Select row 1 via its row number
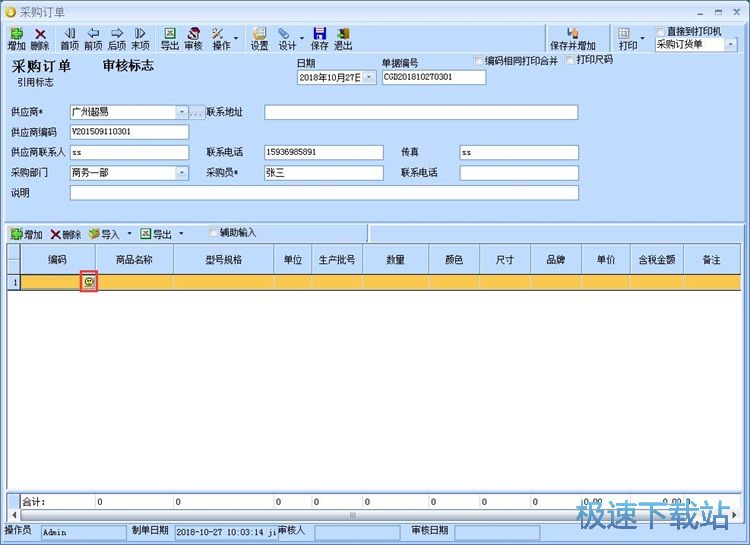The height and width of the screenshot is (545, 750). (14, 282)
